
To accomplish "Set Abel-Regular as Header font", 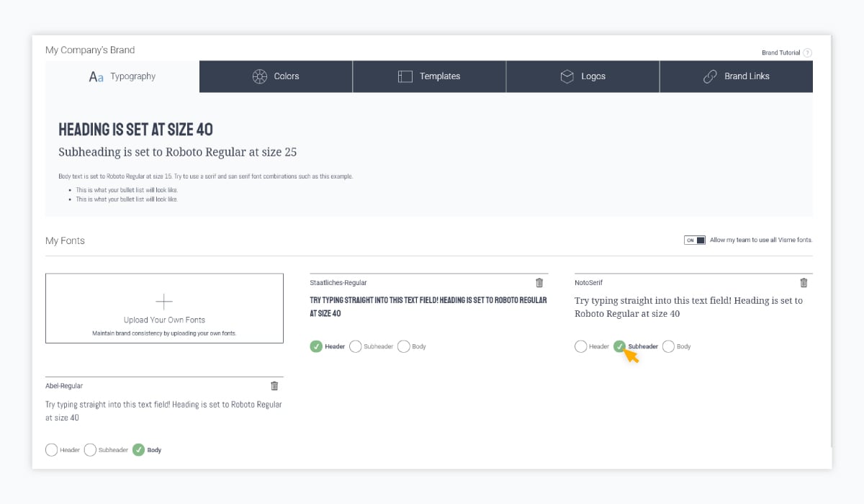I will [52, 450].
